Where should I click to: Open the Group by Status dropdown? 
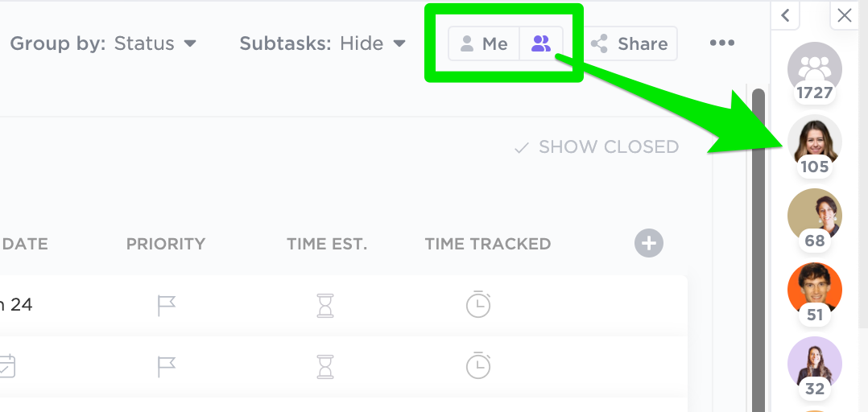click(103, 43)
